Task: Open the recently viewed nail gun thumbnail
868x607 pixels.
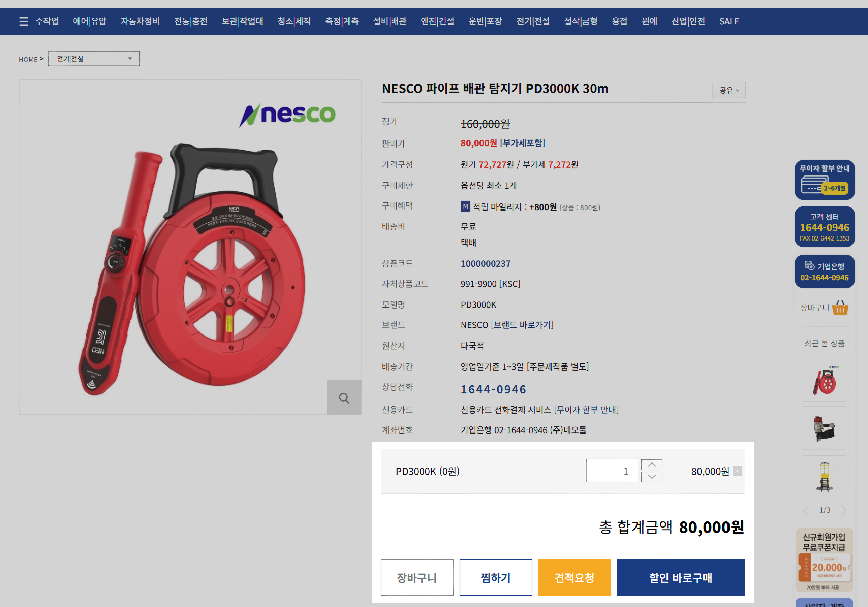Action: click(824, 428)
